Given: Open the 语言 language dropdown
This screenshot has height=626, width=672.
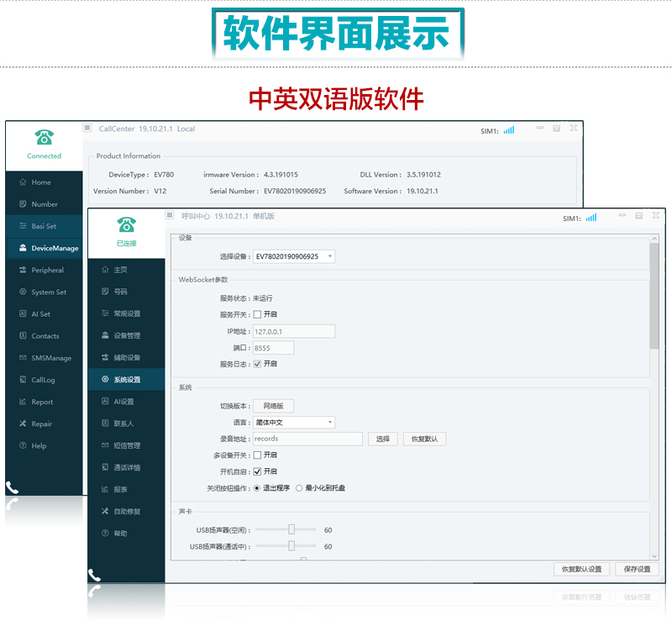Looking at the screenshot, I should click(330, 423).
